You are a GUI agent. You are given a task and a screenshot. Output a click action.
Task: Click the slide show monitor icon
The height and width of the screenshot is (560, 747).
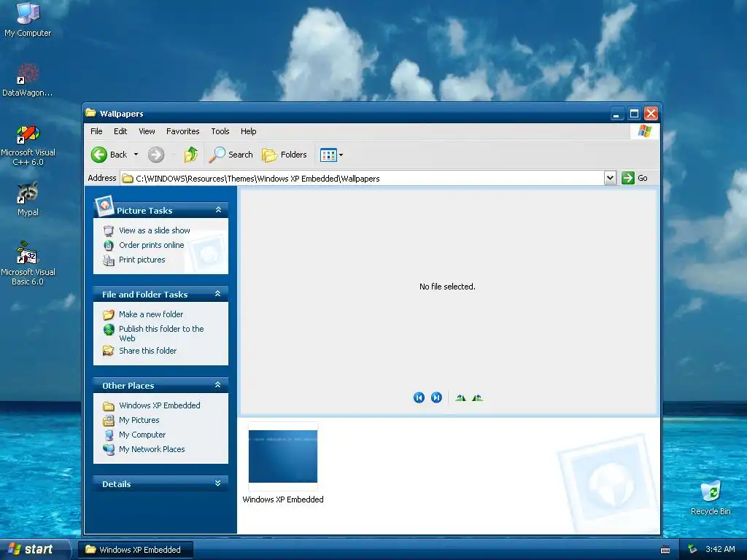click(109, 231)
